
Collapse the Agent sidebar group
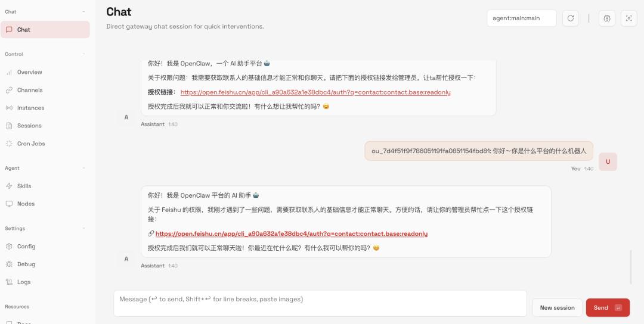click(x=84, y=168)
